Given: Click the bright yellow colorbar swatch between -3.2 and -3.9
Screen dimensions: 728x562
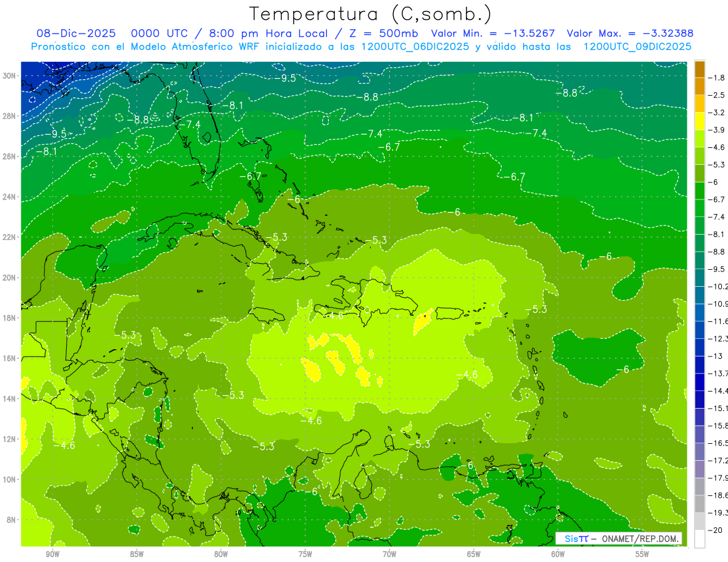Looking at the screenshot, I should tap(699, 121).
